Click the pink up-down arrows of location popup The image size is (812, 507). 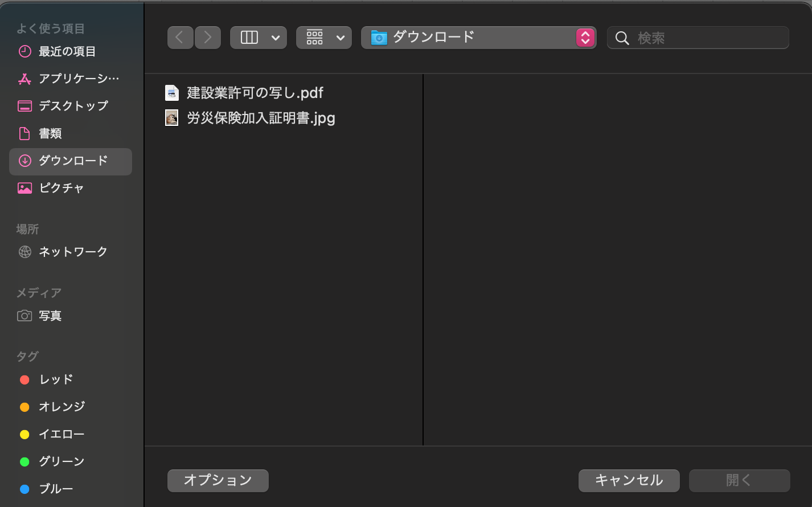tap(585, 38)
